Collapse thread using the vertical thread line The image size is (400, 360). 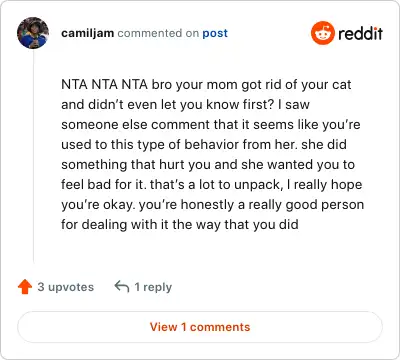tap(33, 157)
